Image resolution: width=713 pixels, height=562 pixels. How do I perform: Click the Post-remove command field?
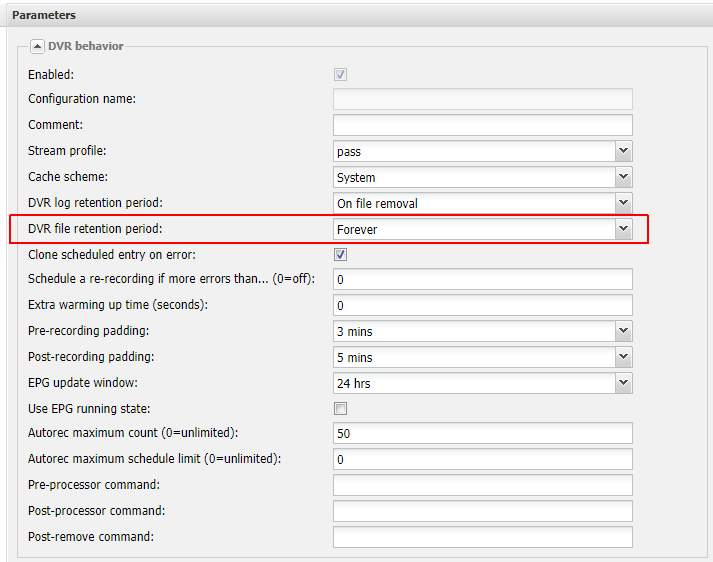(x=482, y=537)
